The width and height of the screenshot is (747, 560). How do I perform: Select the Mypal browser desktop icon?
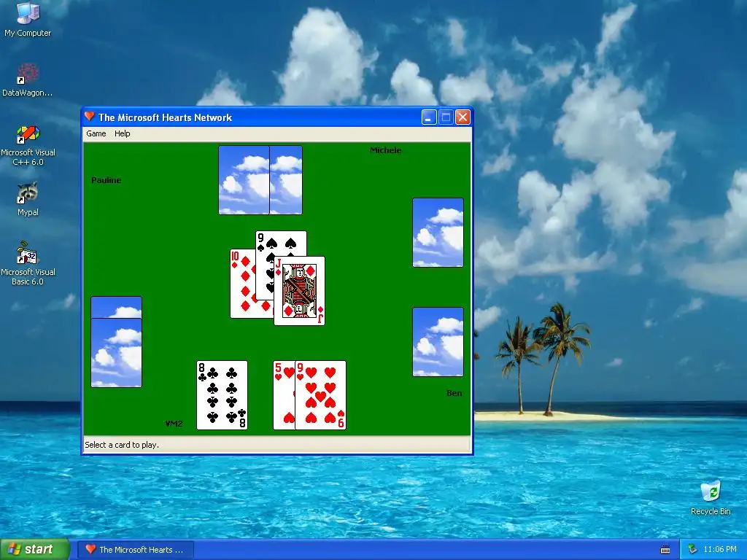pos(28,199)
